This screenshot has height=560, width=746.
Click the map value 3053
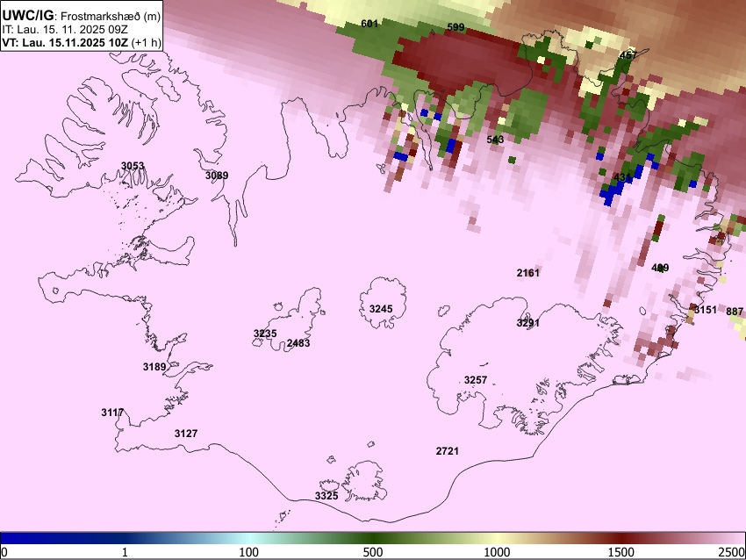click(x=133, y=166)
